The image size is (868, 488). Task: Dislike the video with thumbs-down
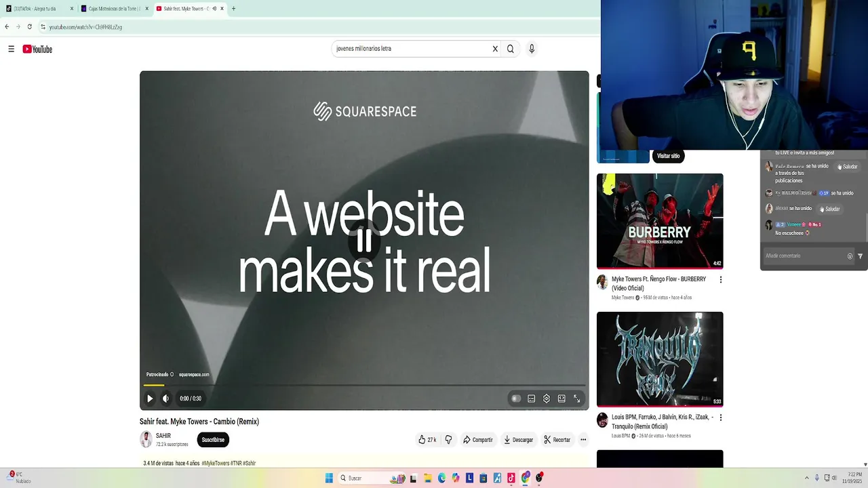click(448, 440)
